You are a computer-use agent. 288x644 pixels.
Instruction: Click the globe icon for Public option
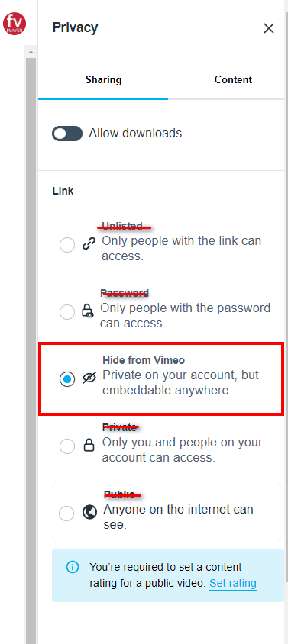[89, 513]
